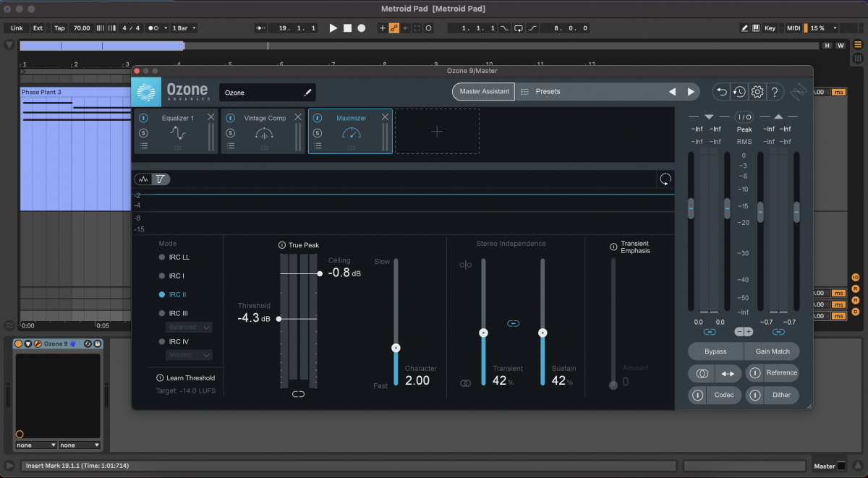The height and width of the screenshot is (478, 868).
Task: Select previous preset with left arrow
Action: pos(672,92)
